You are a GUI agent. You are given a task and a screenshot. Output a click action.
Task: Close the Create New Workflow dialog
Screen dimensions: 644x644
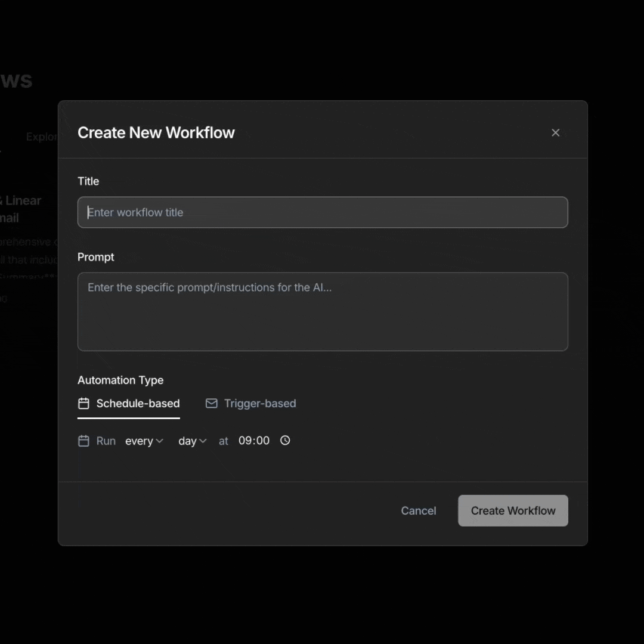(555, 132)
